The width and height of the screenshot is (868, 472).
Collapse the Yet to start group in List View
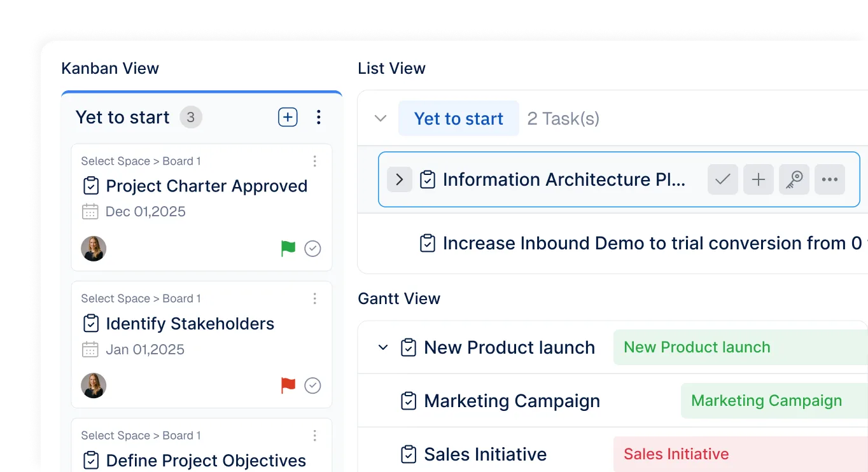pos(381,118)
